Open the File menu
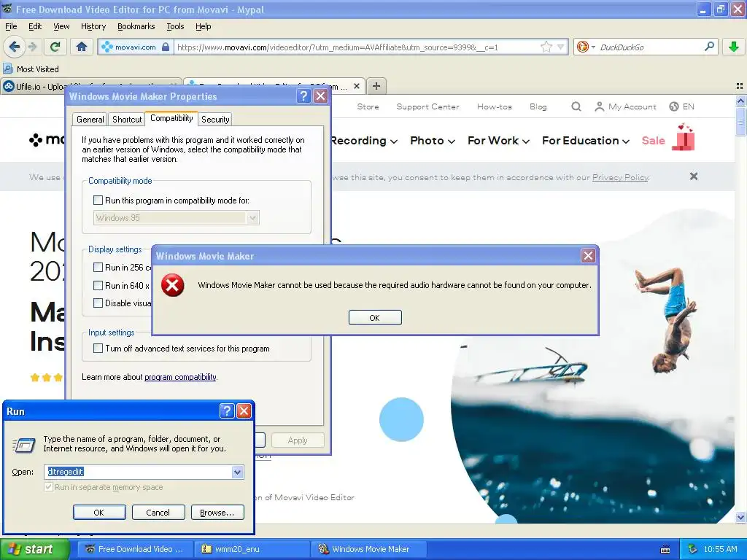This screenshot has width=747, height=560. pos(11,26)
